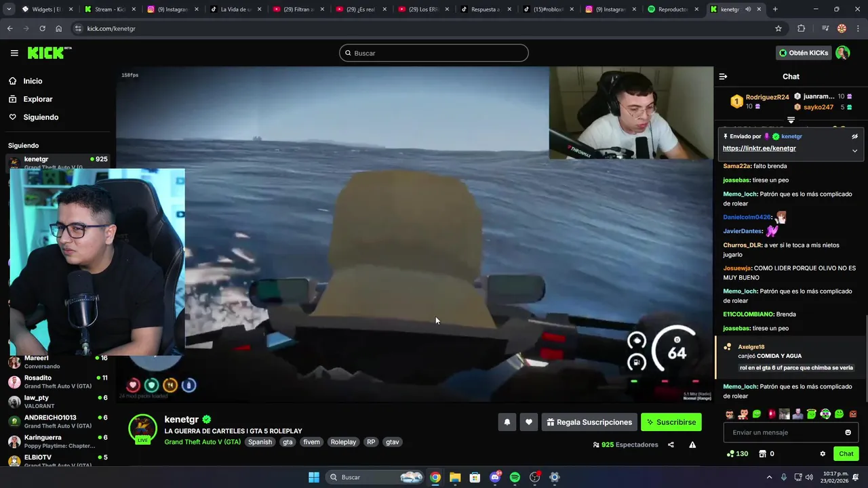The width and height of the screenshot is (868, 488).
Task: Go to the browser home page
Action: tap(58, 28)
